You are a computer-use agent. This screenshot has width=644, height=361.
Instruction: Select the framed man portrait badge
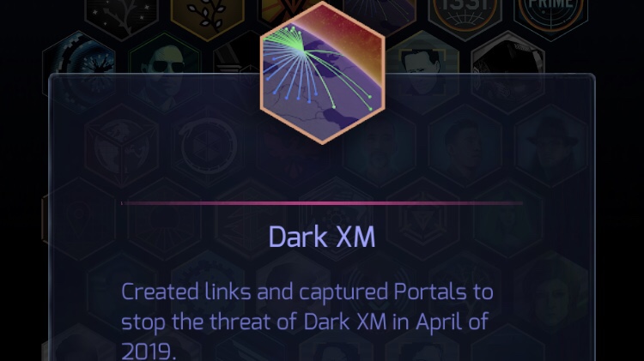pyautogui.click(x=423, y=72)
